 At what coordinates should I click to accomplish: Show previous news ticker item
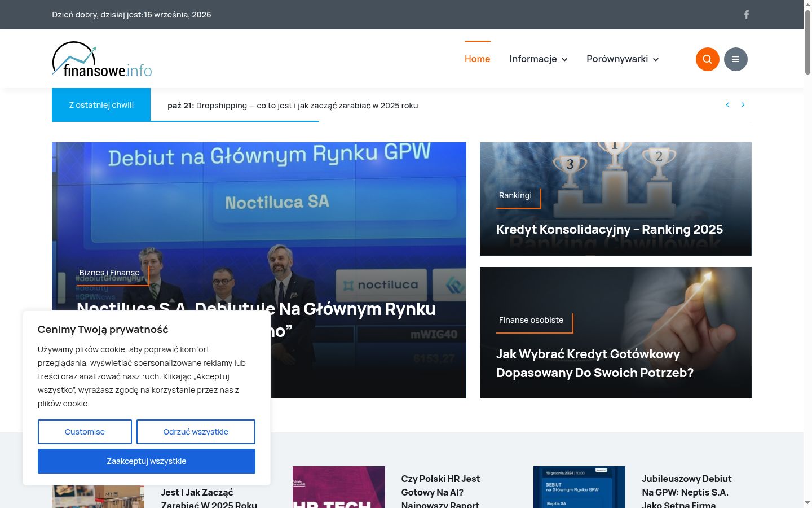pos(727,105)
